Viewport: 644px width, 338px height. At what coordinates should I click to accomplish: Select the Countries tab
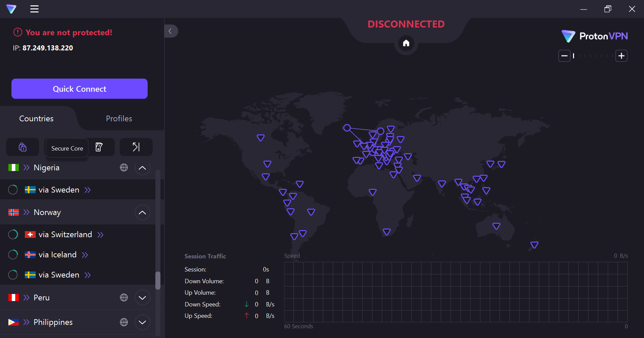coord(36,119)
